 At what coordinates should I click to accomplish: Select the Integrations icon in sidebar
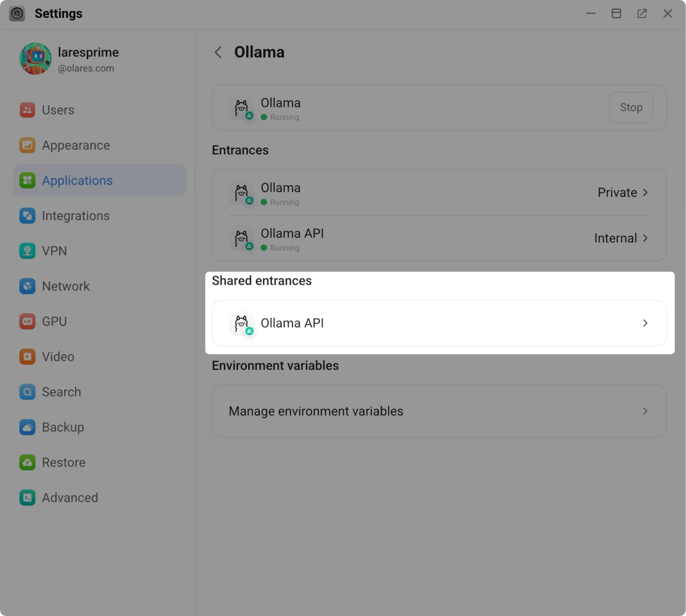(27, 215)
